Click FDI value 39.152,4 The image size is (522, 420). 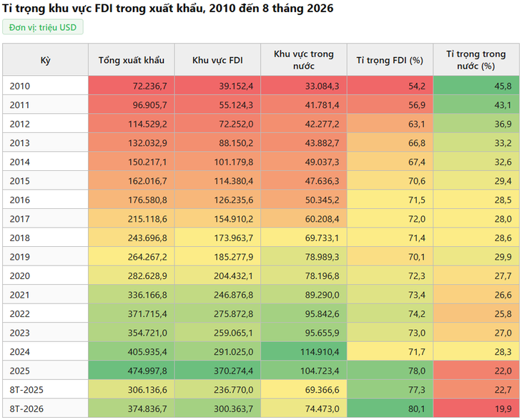[217, 86]
